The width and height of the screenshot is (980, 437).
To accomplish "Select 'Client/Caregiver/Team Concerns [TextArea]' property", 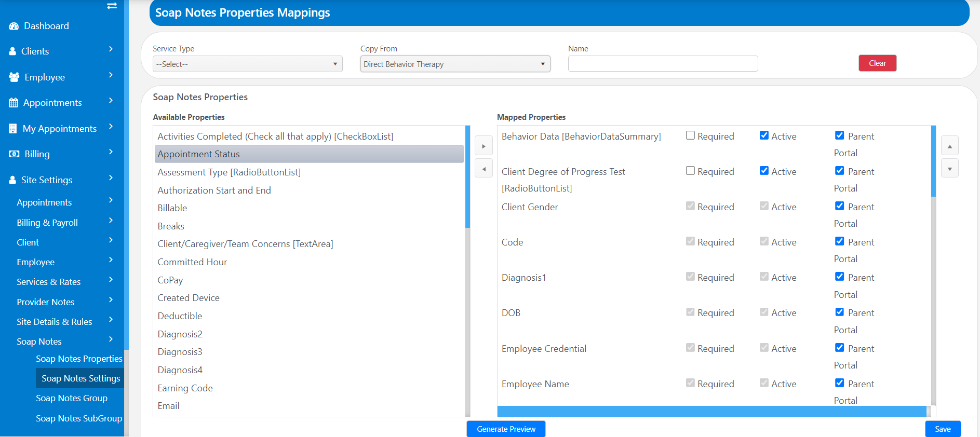I will (309, 244).
